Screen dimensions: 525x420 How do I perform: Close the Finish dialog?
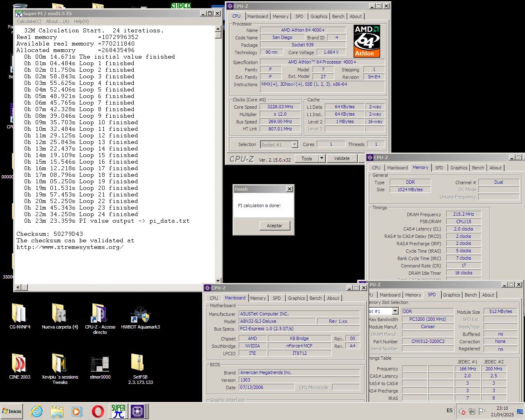click(x=290, y=189)
